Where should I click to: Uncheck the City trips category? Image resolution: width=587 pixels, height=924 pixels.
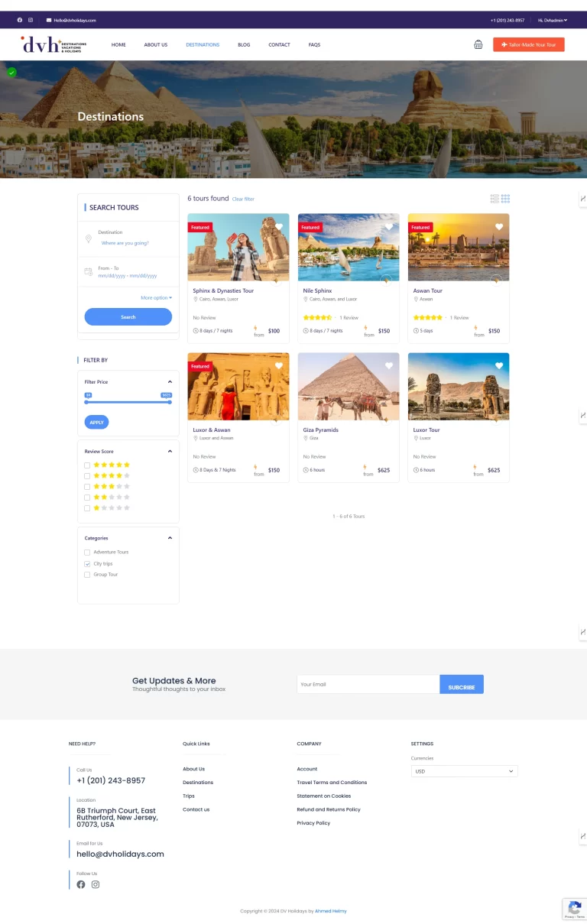(x=87, y=564)
